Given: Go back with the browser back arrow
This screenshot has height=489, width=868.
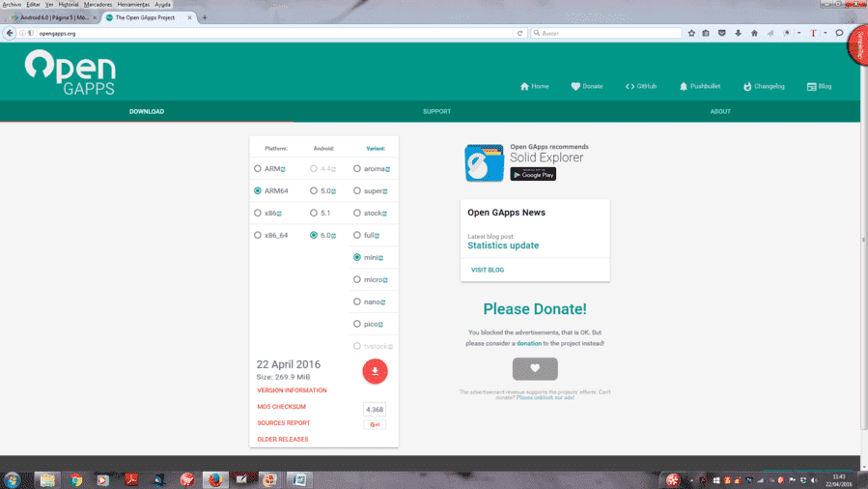Looking at the screenshot, I should point(10,33).
